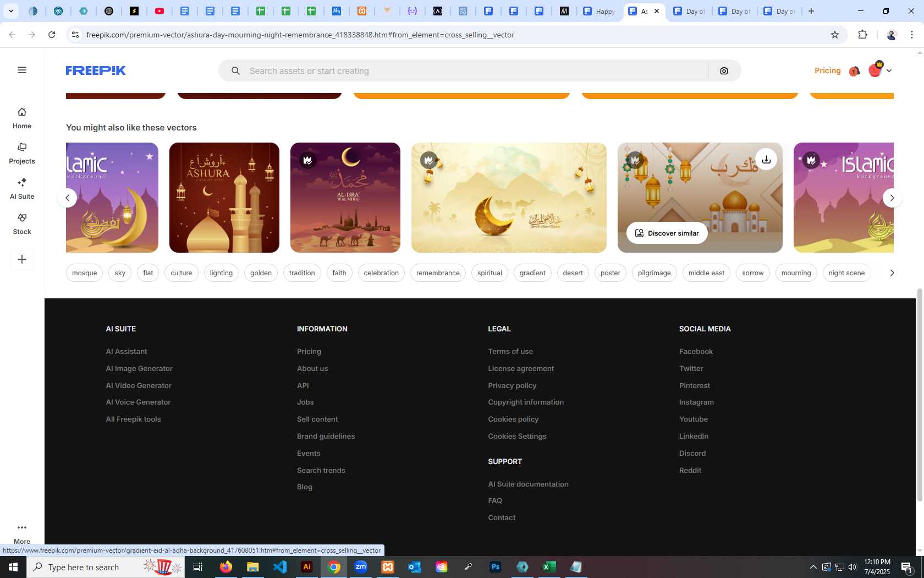Click the page vertical scrollbar
The height and width of the screenshot is (578, 924).
point(919,395)
